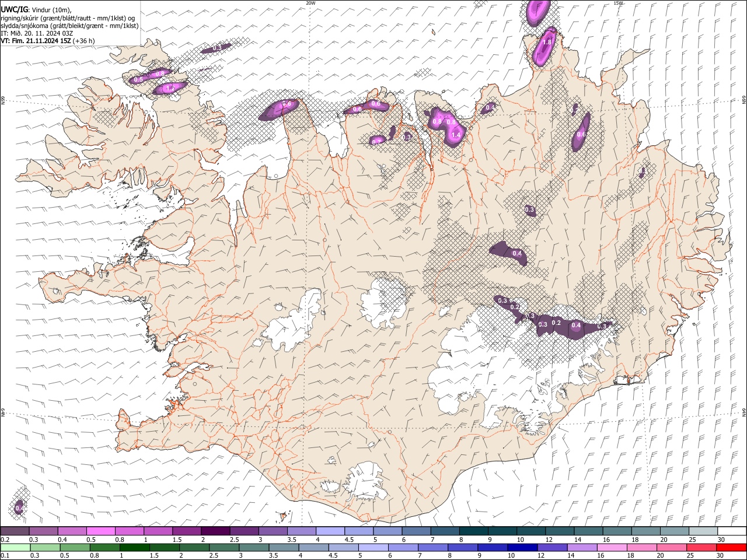The image size is (747, 560).
Task: Click the 20W longitude label
Action: point(310,3)
